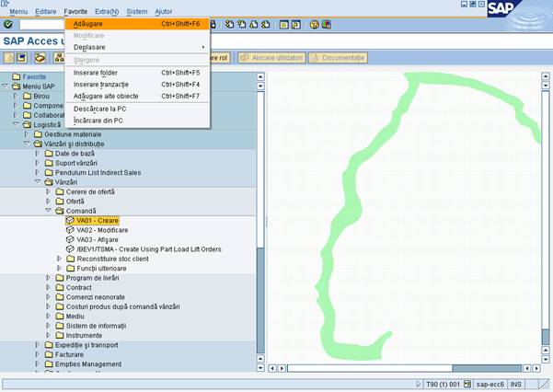Open the Customize Local Layout icon

327,25
